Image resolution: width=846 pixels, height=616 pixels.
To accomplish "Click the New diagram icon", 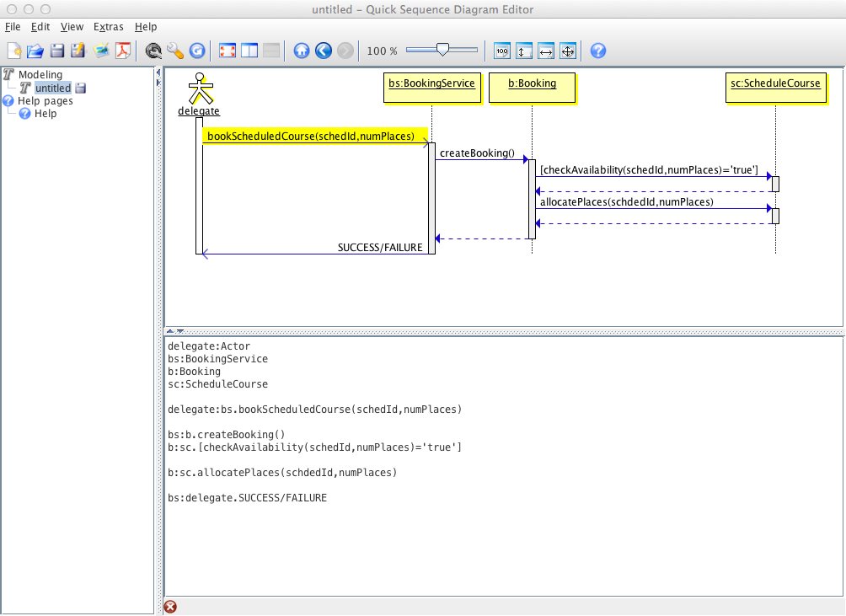I will 13,51.
